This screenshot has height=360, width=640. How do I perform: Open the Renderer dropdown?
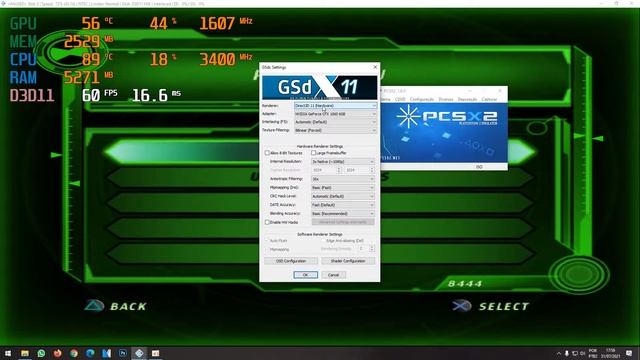(x=335, y=106)
